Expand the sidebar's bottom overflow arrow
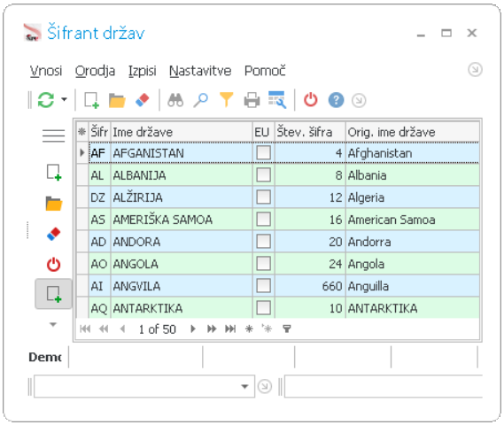Viewport: 504px width, 425px height. click(53, 325)
